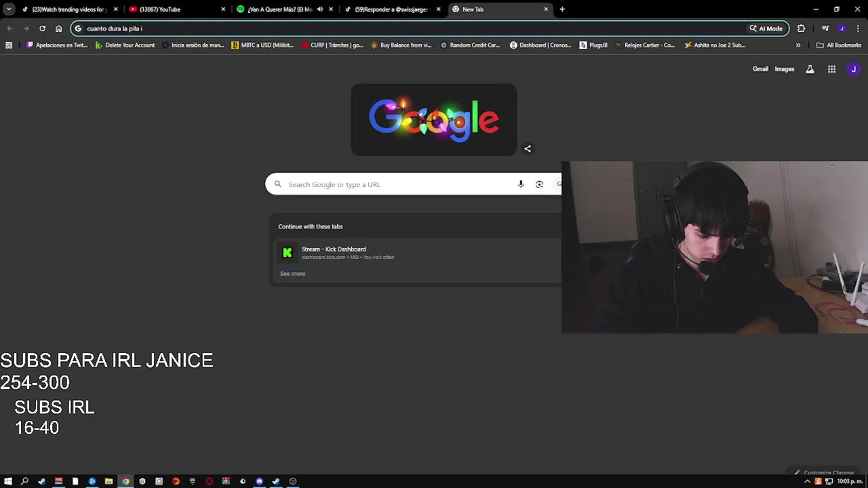Screen dimensions: 868x488
Task: Share the Google Doodle
Action: tap(528, 148)
